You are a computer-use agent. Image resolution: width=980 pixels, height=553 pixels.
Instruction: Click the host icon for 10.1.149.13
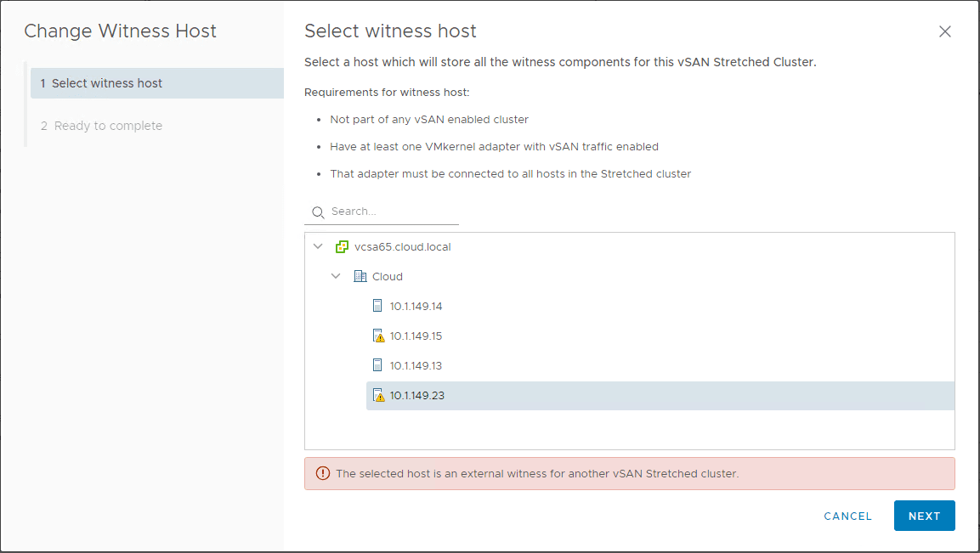[378, 365]
